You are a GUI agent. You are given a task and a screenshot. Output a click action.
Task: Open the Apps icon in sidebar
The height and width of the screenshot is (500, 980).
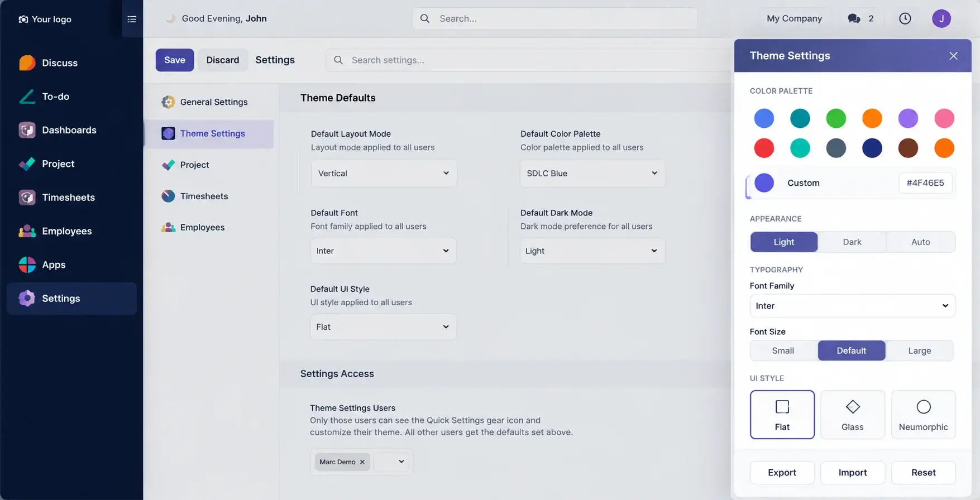[27, 265]
